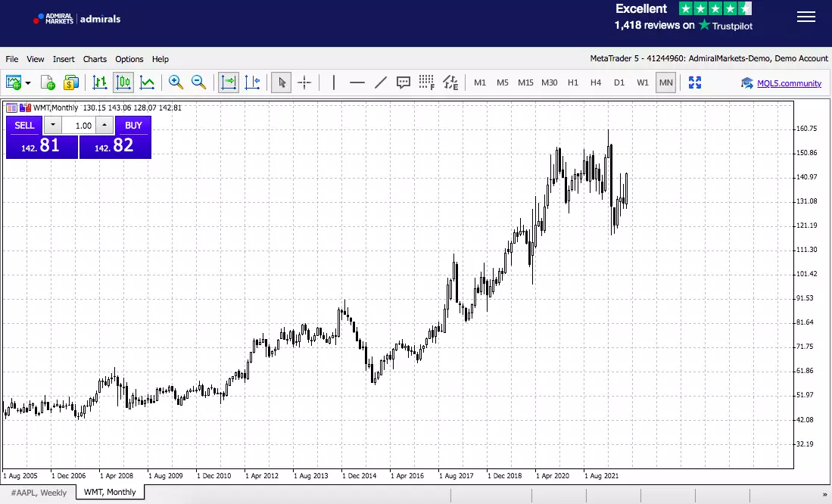Set timeframe to H1
This screenshot has width=832, height=504.
(573, 82)
